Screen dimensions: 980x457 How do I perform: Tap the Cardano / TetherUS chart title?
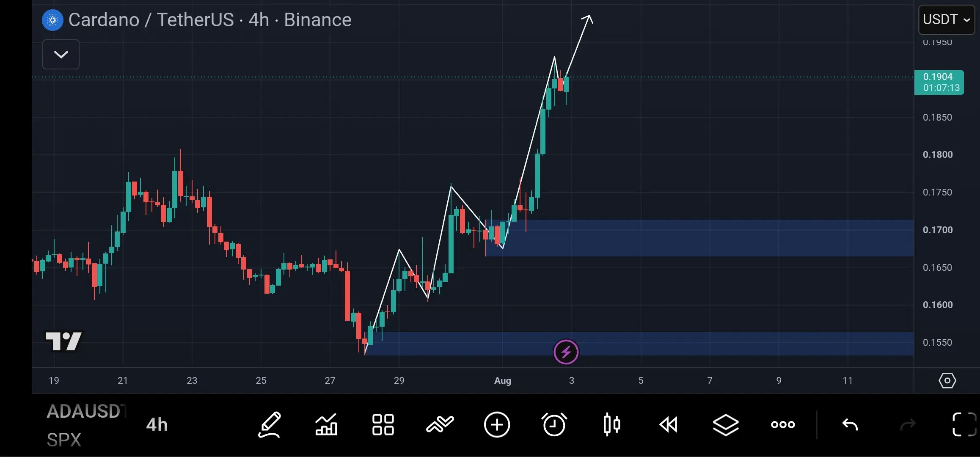[x=210, y=20]
